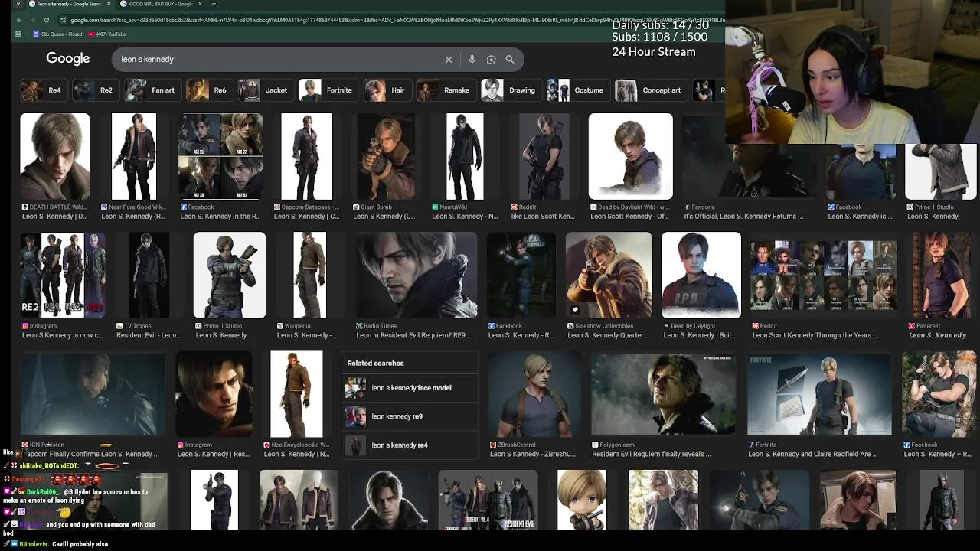Viewport: 980px width, 551px height.
Task: Select the Costume filter chip
Action: click(x=577, y=90)
